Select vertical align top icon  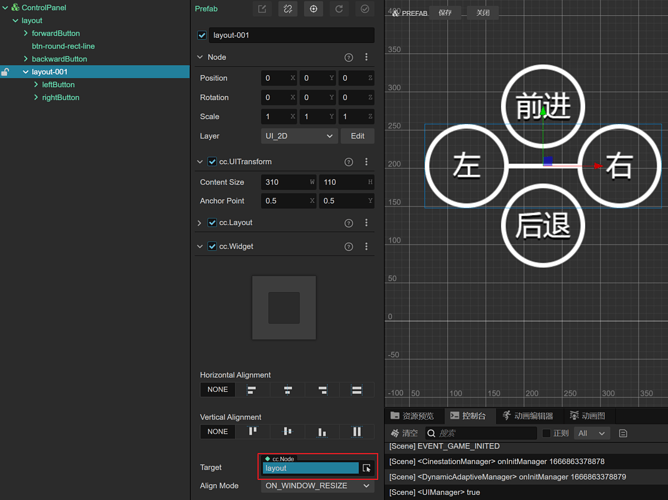click(253, 432)
